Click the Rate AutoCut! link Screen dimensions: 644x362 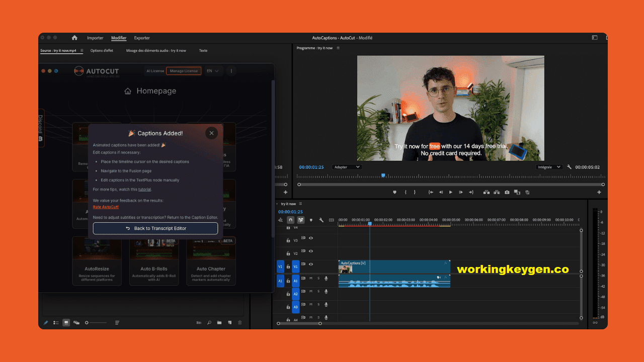(106, 207)
